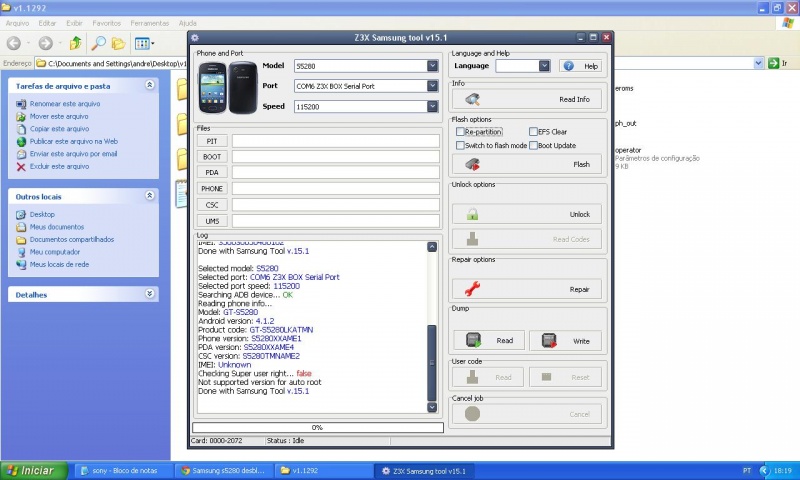Click the PDA file button

click(212, 172)
